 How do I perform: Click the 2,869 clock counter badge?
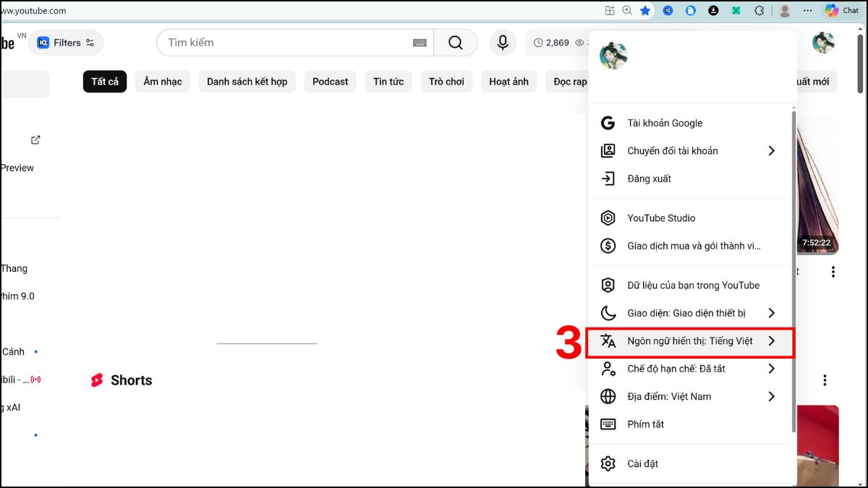(x=551, y=43)
